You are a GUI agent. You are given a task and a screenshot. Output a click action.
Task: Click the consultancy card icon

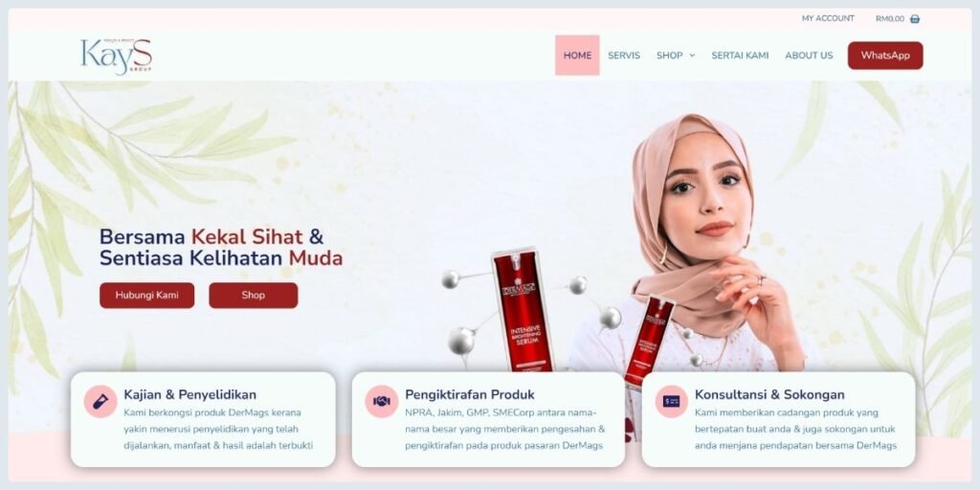(x=671, y=401)
